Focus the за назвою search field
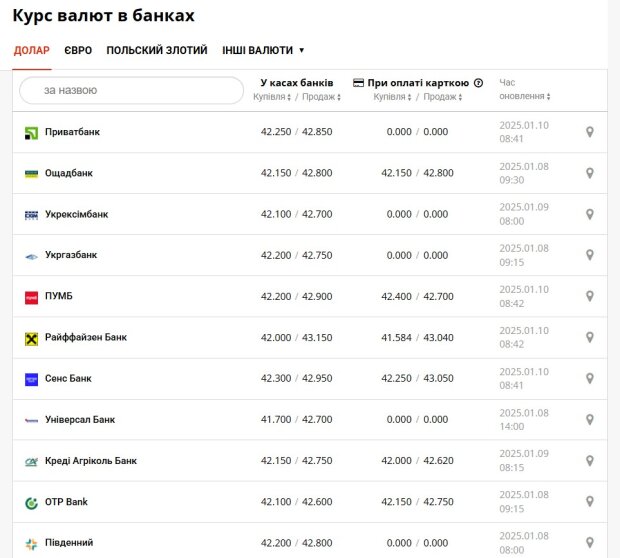Screen dimensions: 620x558 (131, 91)
